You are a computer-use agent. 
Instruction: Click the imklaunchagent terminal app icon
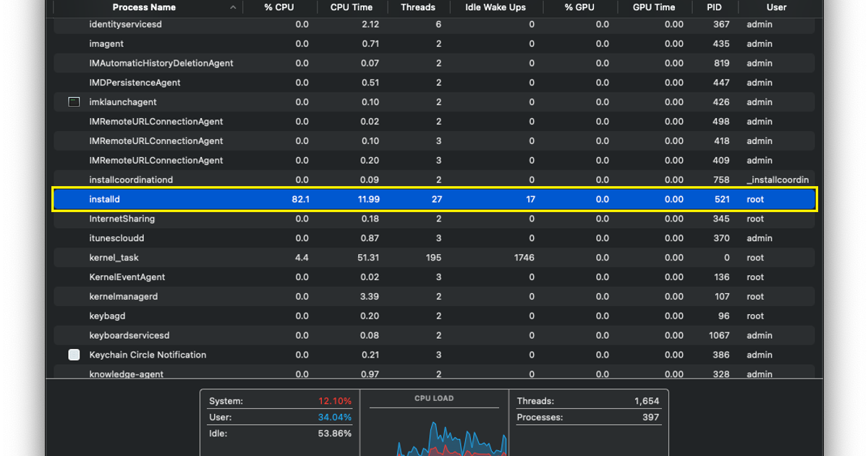pos(74,101)
